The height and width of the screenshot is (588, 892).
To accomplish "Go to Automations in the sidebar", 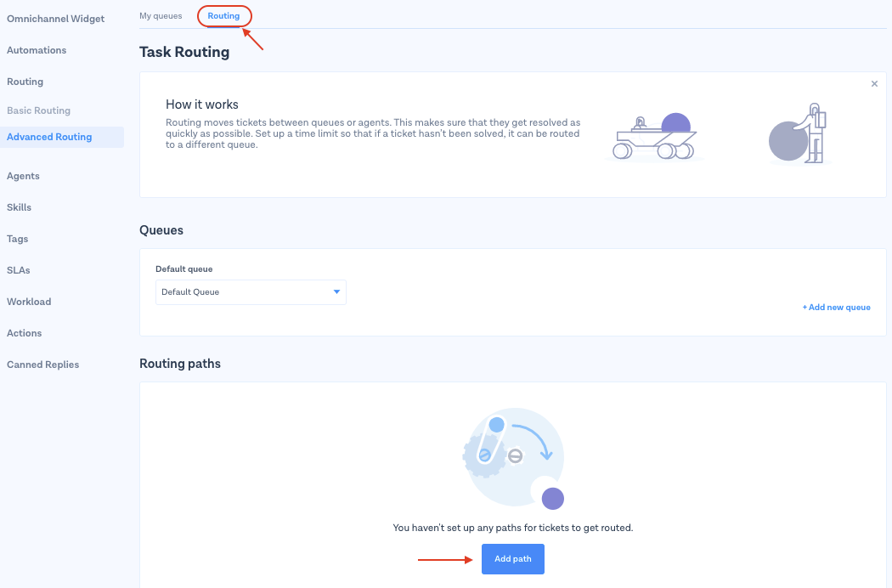I will click(x=37, y=50).
